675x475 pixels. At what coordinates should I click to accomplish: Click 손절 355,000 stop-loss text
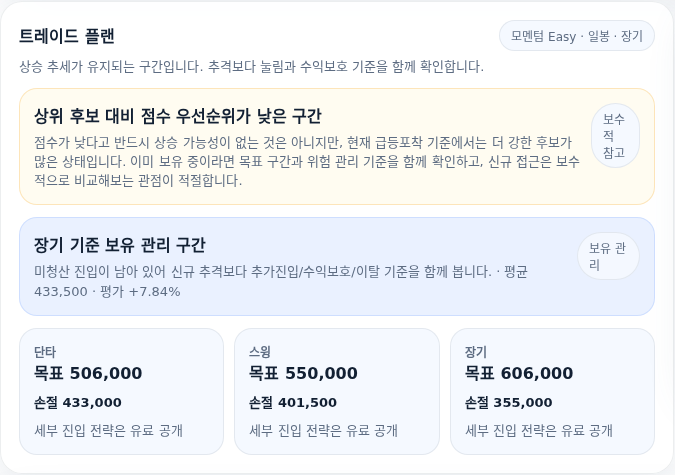click(x=509, y=403)
